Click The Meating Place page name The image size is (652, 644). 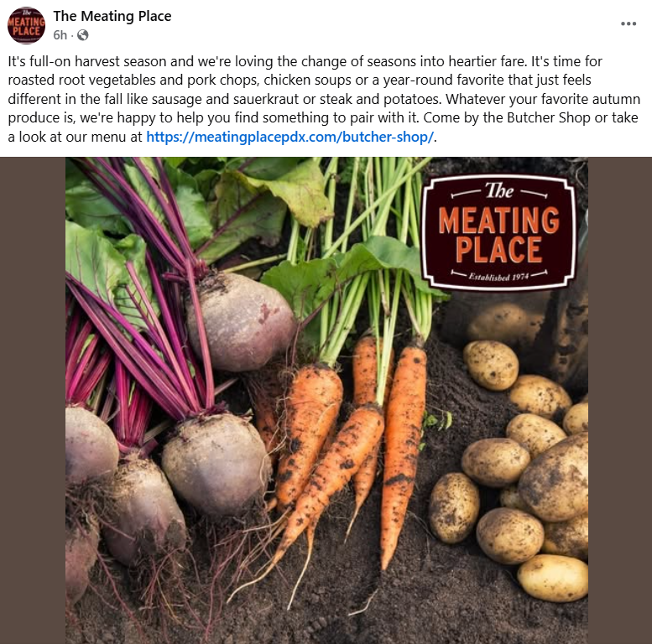click(x=112, y=16)
